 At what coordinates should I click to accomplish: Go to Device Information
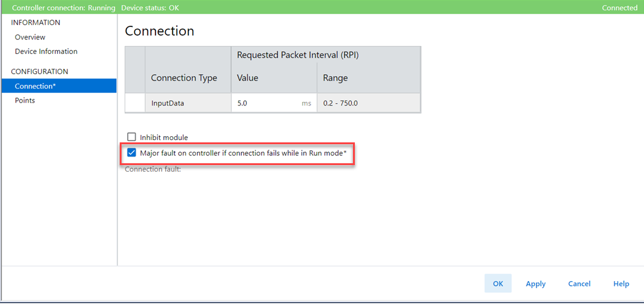coord(46,52)
